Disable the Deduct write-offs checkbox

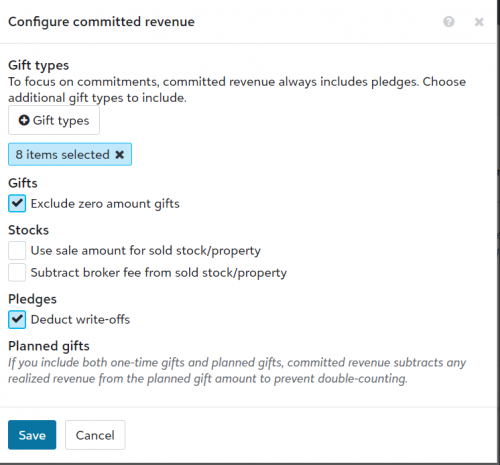point(17,319)
